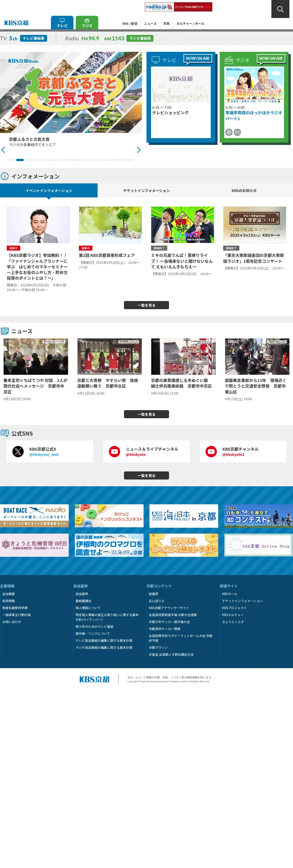Select the last carousel indicator dot
This screenshot has width=293, height=868.
tap(130, 160)
